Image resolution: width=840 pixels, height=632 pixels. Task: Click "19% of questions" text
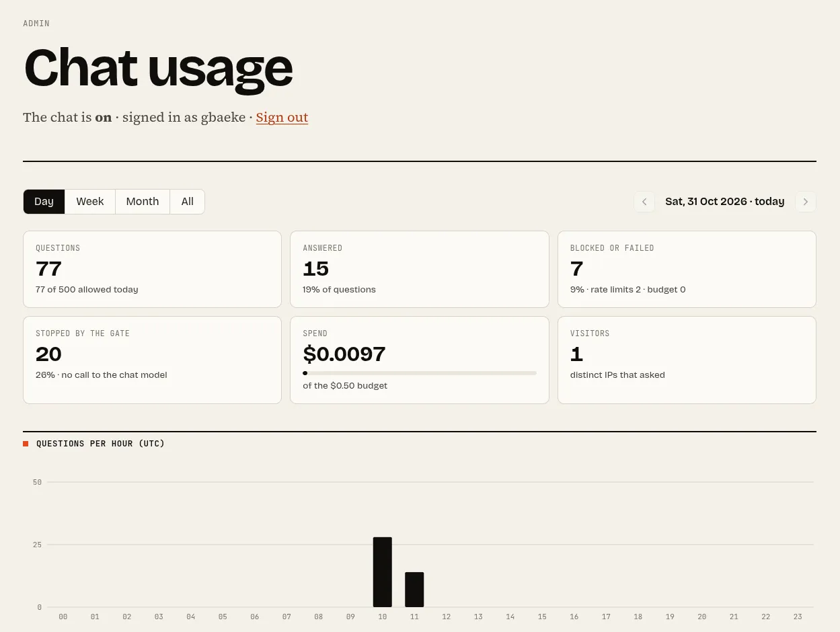coord(339,290)
